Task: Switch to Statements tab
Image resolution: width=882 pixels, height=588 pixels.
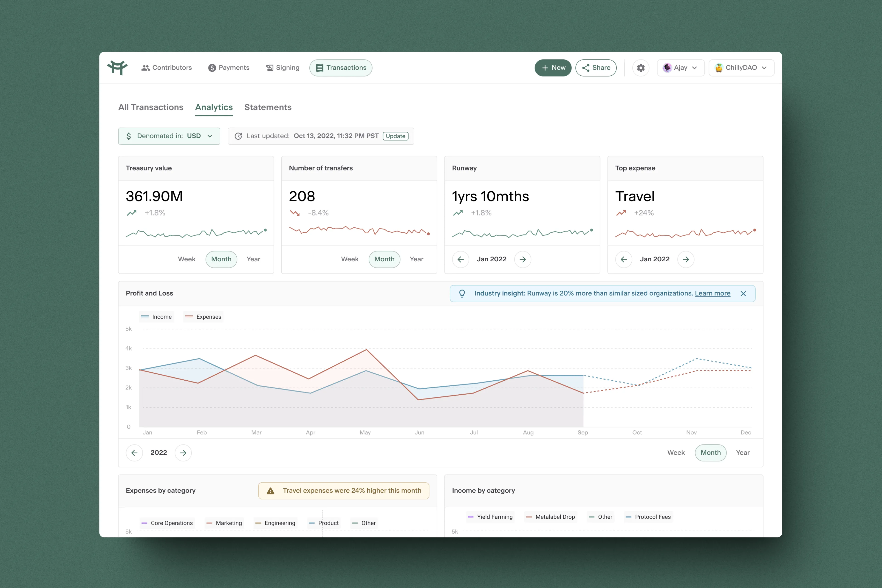Action: point(268,107)
